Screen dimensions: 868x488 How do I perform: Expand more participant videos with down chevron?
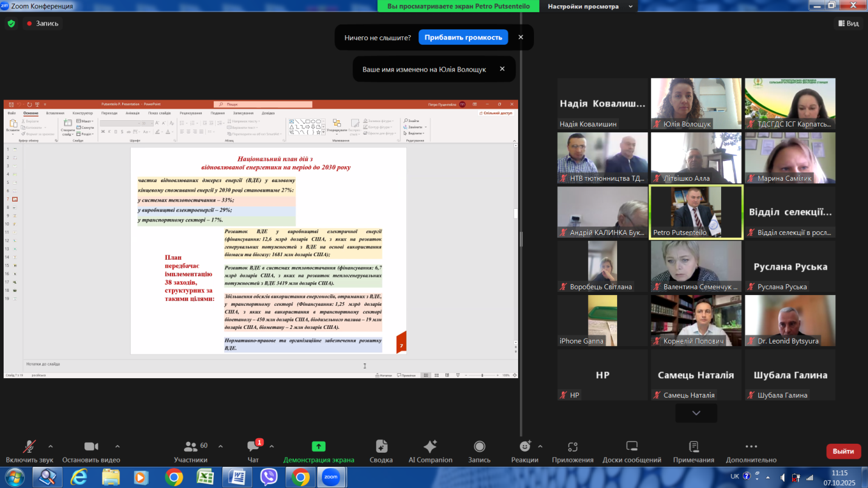696,413
